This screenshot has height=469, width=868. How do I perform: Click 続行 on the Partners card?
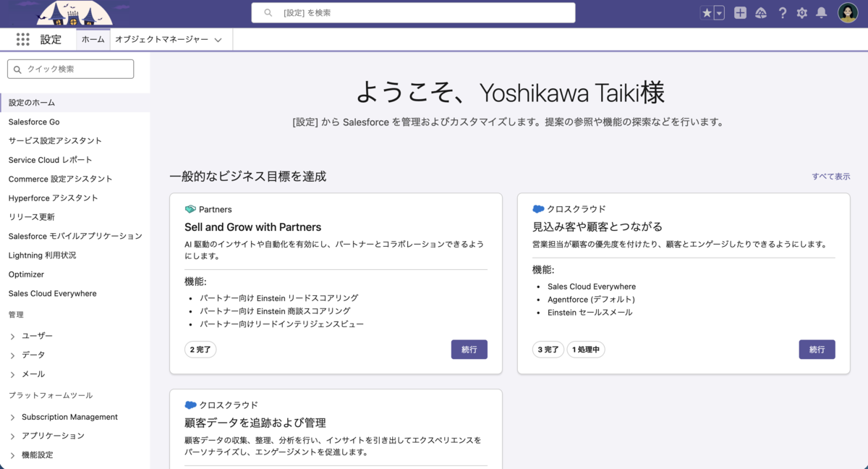pyautogui.click(x=469, y=350)
